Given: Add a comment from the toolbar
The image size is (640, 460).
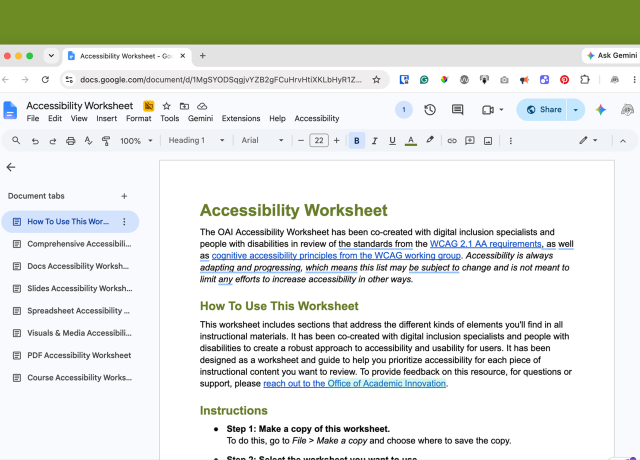Looking at the screenshot, I should point(470,141).
